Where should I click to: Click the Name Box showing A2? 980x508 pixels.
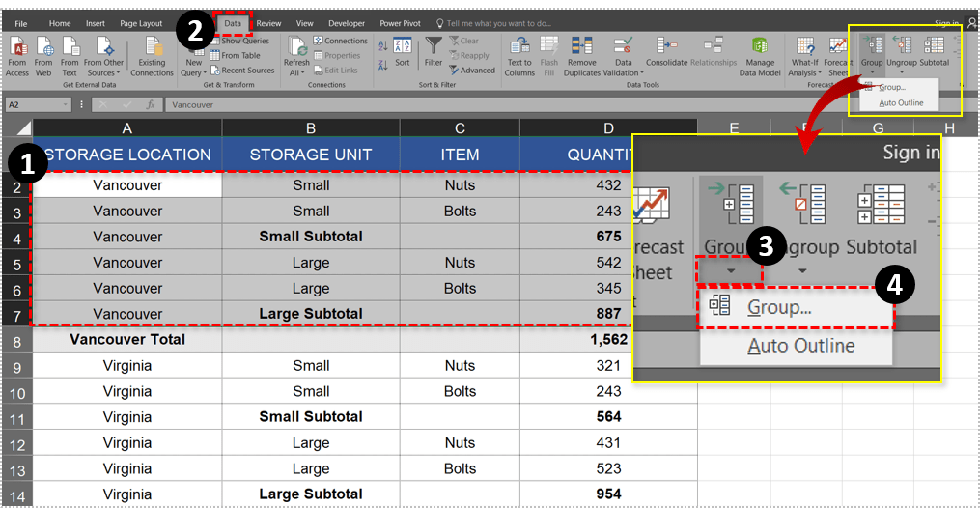click(x=37, y=104)
